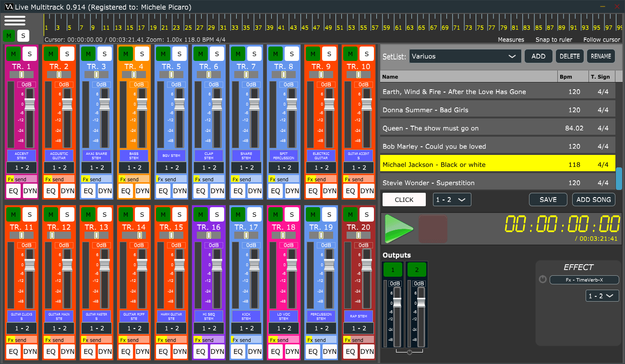Toggle Snap to ruler option
The width and height of the screenshot is (625, 364).
[553, 40]
